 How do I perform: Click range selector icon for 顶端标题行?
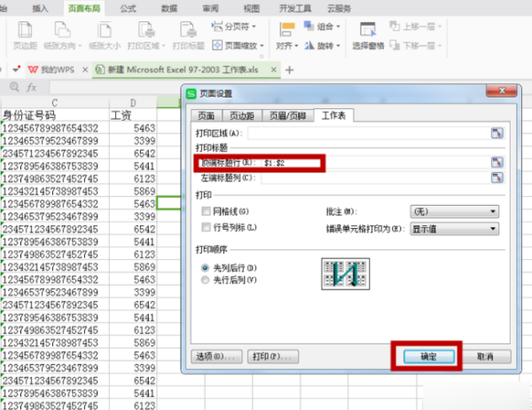point(497,162)
